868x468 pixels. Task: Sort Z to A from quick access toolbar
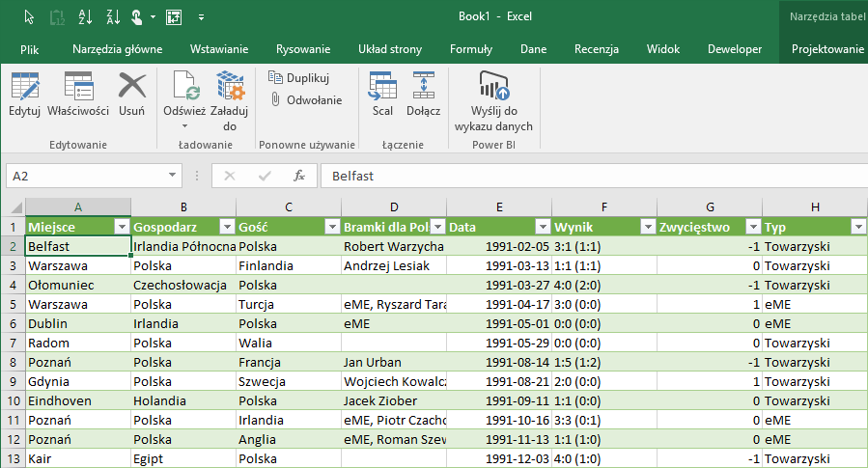coord(112,16)
